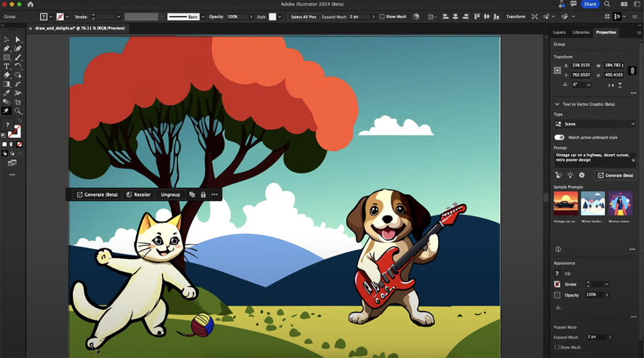Check Show Mesh under Puppet Warp panel
Image resolution: width=644 pixels, height=358 pixels.
coord(558,347)
